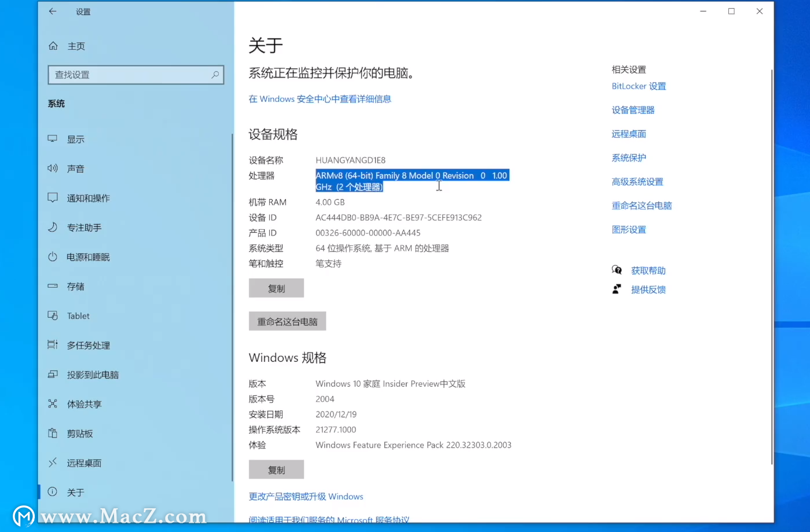This screenshot has height=532, width=810.
Task: Click 获取帮助 link text
Action: tap(648, 270)
